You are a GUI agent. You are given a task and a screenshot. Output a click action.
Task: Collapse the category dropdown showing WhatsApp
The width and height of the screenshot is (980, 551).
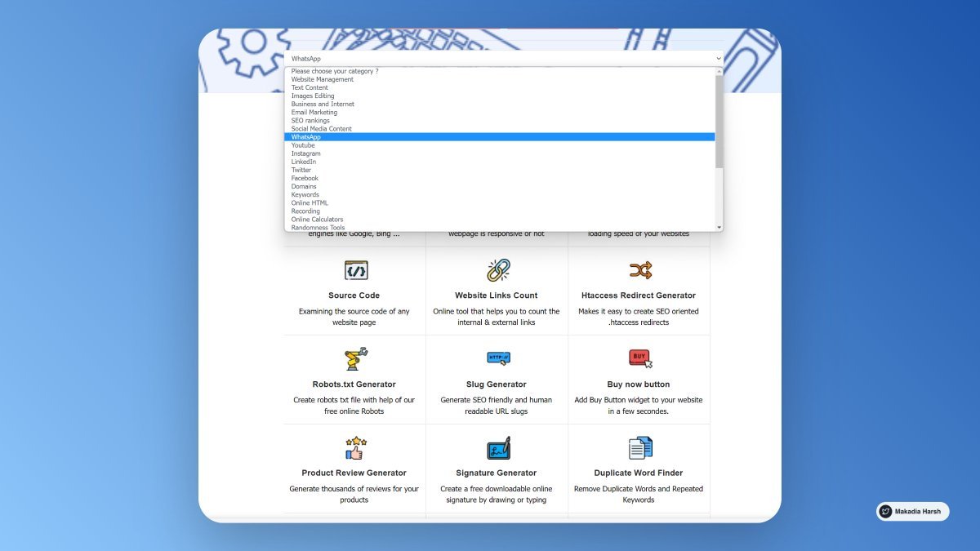point(503,59)
